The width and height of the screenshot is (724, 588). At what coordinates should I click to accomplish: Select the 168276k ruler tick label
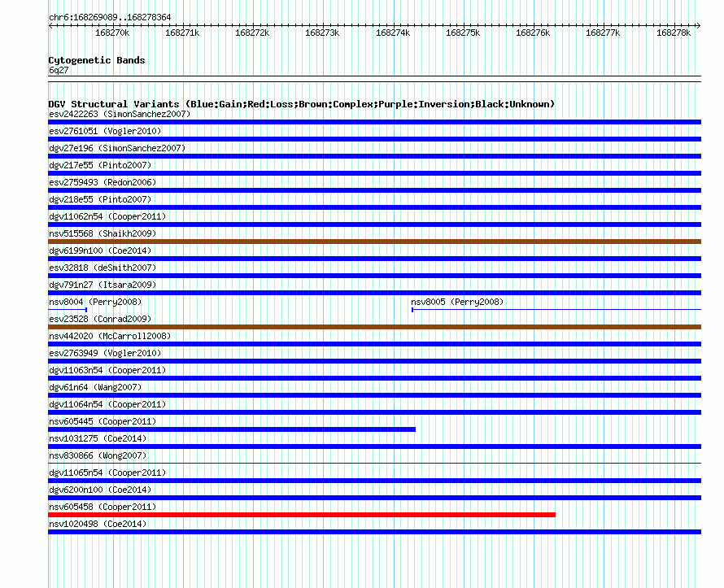[533, 33]
